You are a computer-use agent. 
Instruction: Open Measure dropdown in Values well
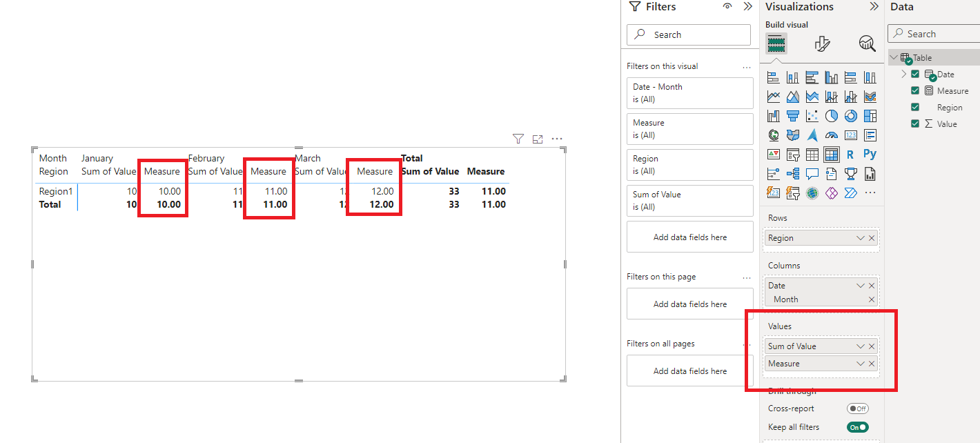(861, 364)
